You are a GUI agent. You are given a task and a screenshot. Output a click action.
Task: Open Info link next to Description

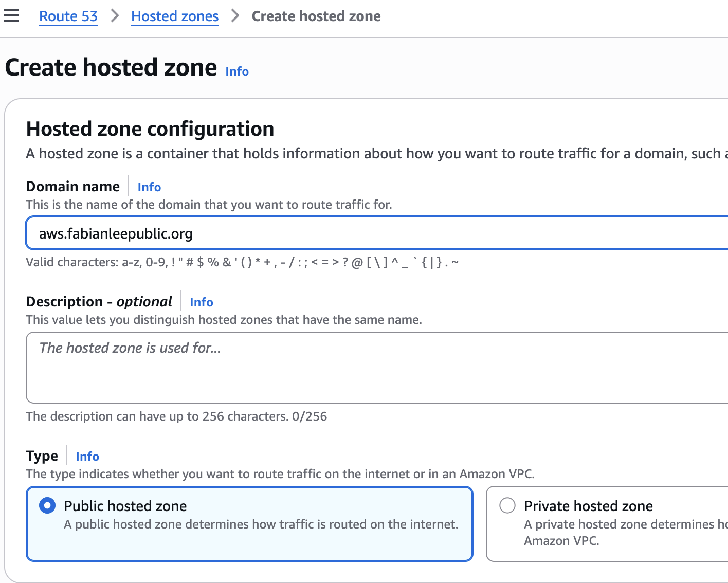201,302
